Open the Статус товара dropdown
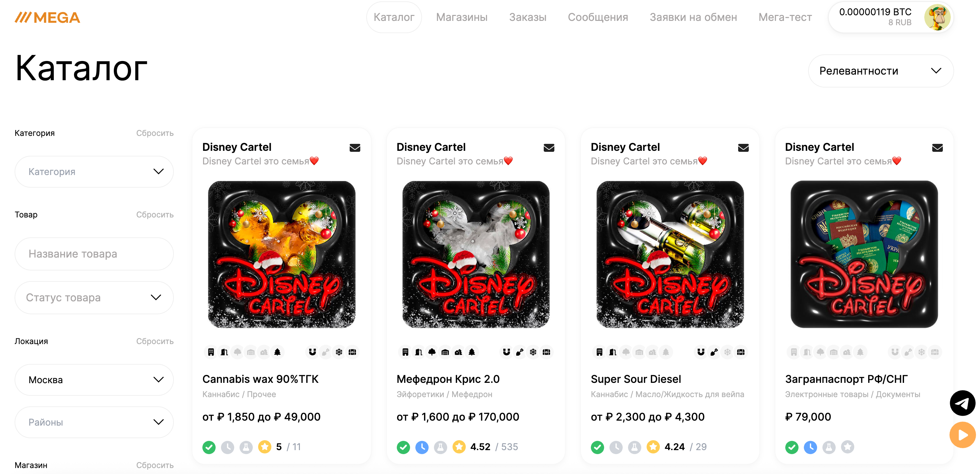The image size is (980, 474). tap(94, 297)
